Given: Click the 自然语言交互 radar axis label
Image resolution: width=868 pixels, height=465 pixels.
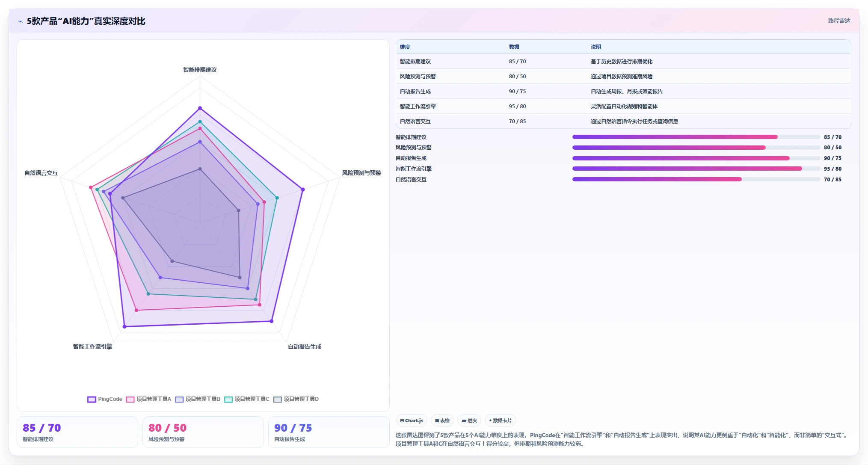Looking at the screenshot, I should pyautogui.click(x=41, y=173).
